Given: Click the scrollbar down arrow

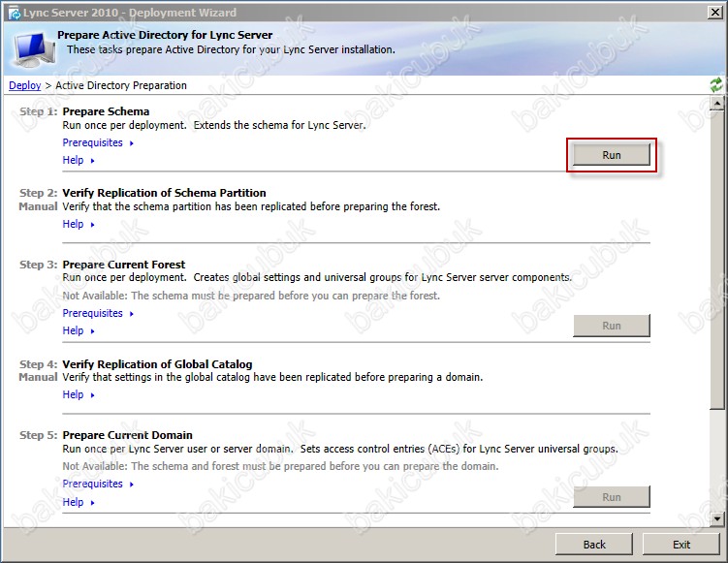Looking at the screenshot, I should [717, 518].
